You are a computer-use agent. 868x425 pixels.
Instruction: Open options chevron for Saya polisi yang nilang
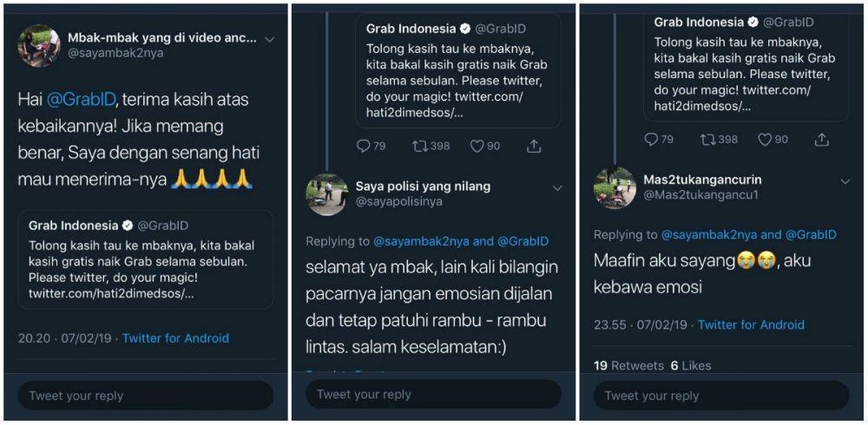click(557, 188)
